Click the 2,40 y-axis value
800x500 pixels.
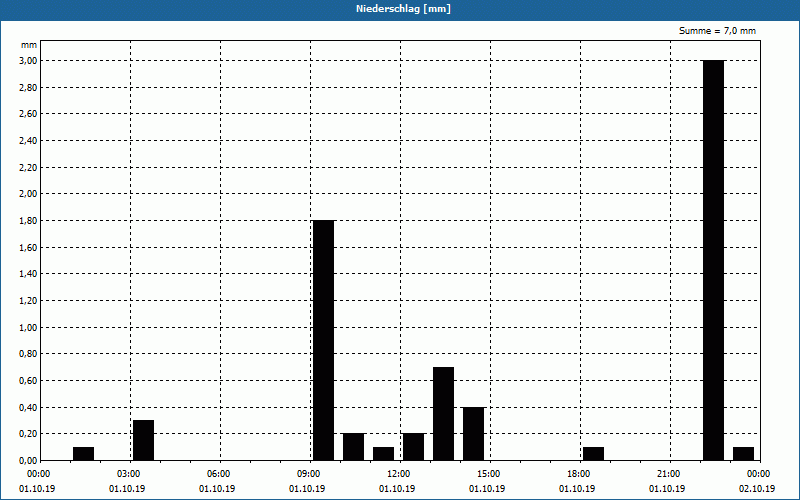[28, 140]
